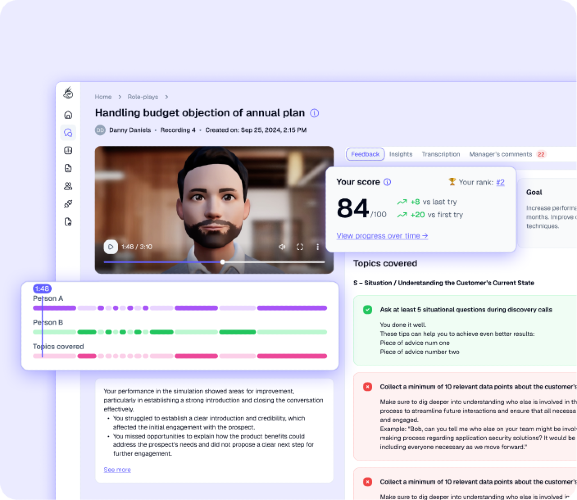The height and width of the screenshot is (500, 577).
Task: Click the 'Recording 4' label
Action: click(x=178, y=130)
